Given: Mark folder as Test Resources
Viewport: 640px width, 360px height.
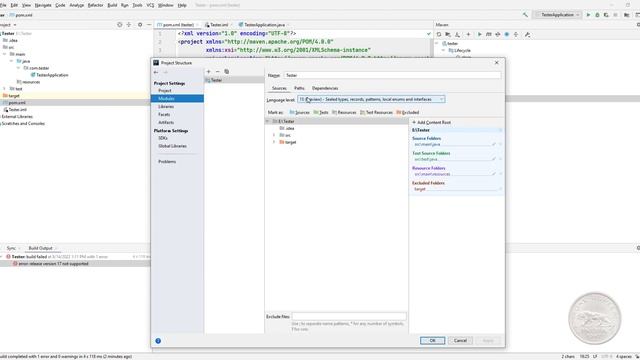Looking at the screenshot, I should click(376, 112).
